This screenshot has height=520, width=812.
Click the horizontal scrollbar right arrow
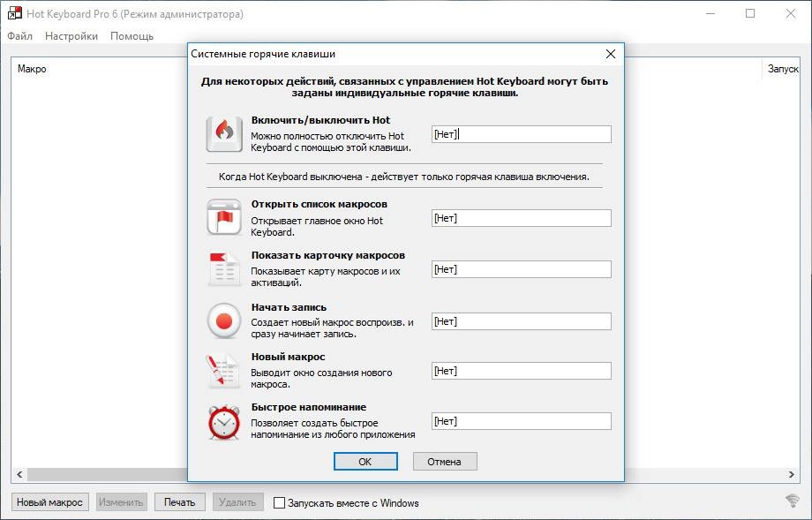pos(792,474)
